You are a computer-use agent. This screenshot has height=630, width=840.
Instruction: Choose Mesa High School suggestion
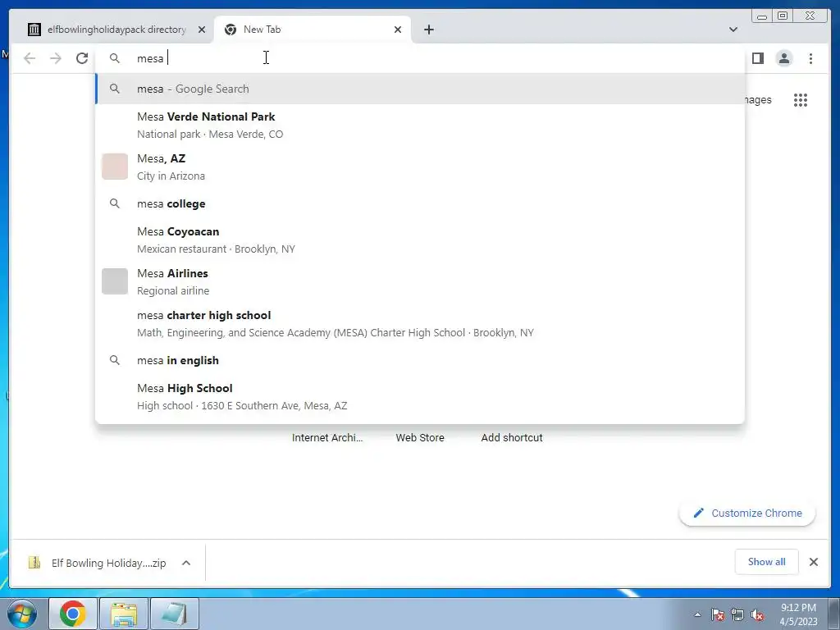pos(419,396)
